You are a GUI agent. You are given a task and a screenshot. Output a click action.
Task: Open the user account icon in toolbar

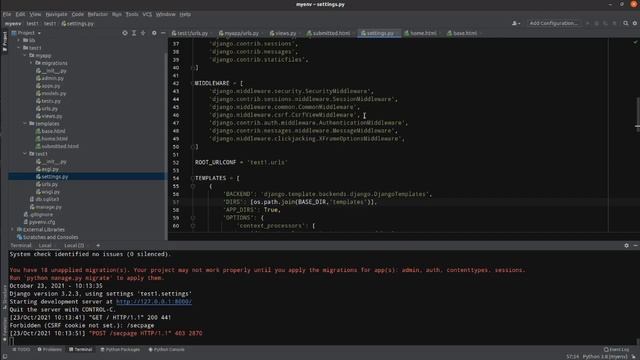pos(516,23)
